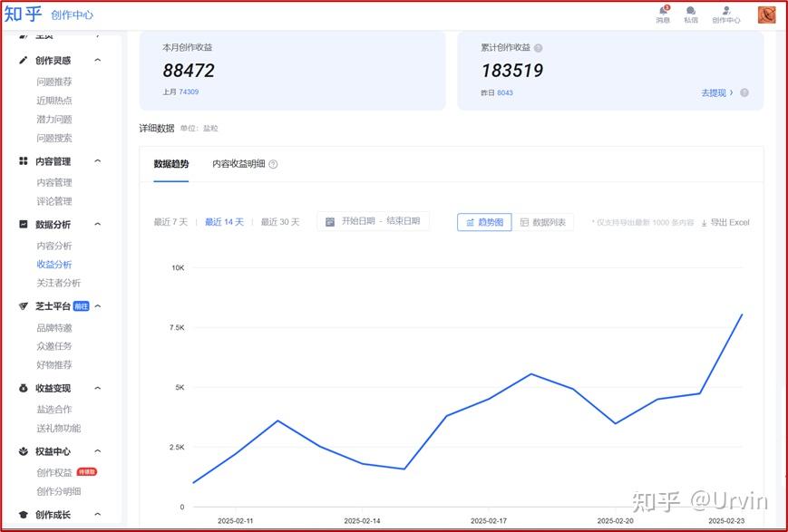
Task: Open 潜力问题 in the sidebar
Action: (54, 119)
